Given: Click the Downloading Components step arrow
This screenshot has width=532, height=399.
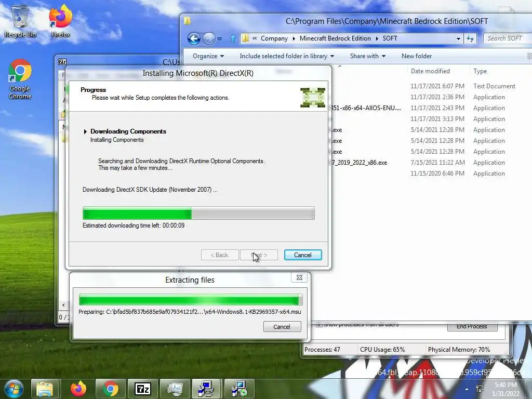Looking at the screenshot, I should [x=85, y=131].
